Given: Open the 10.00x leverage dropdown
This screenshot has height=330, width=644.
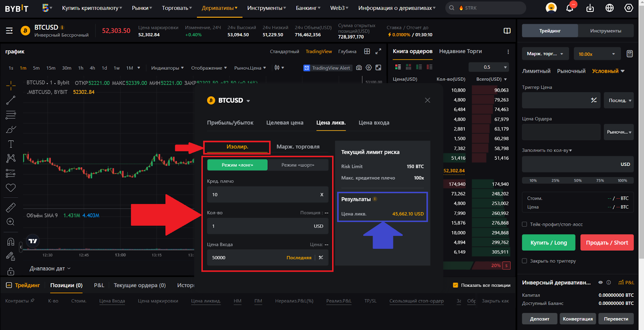Looking at the screenshot, I should (597, 54).
